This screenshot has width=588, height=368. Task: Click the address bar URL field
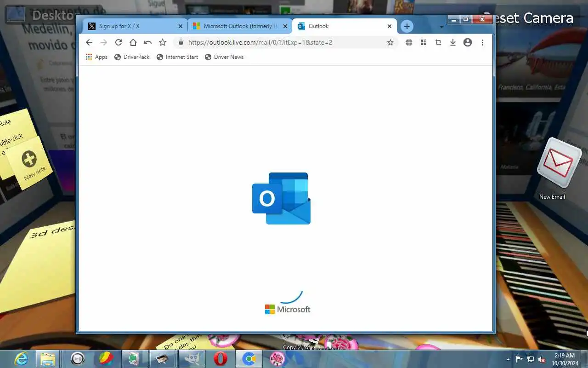tap(285, 42)
